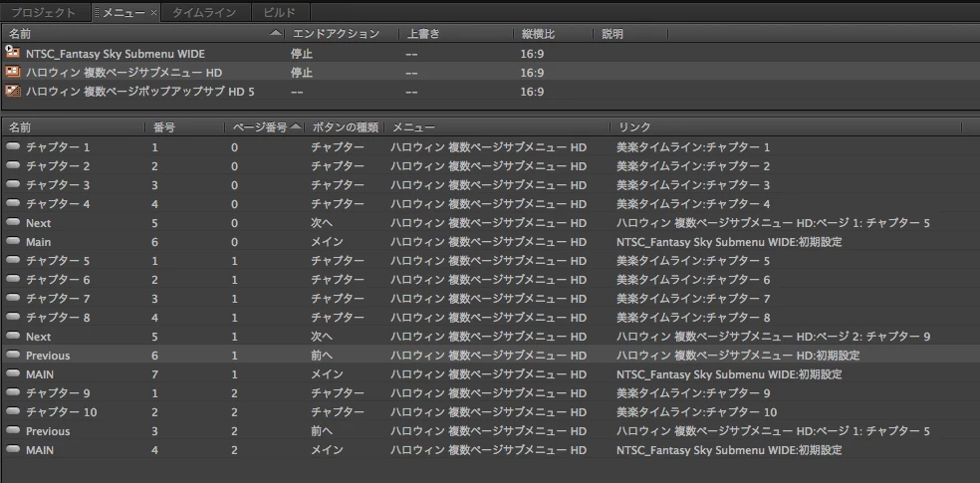980x483 pixels.
Task: Select row name チャプター 5
Action: click(58, 261)
